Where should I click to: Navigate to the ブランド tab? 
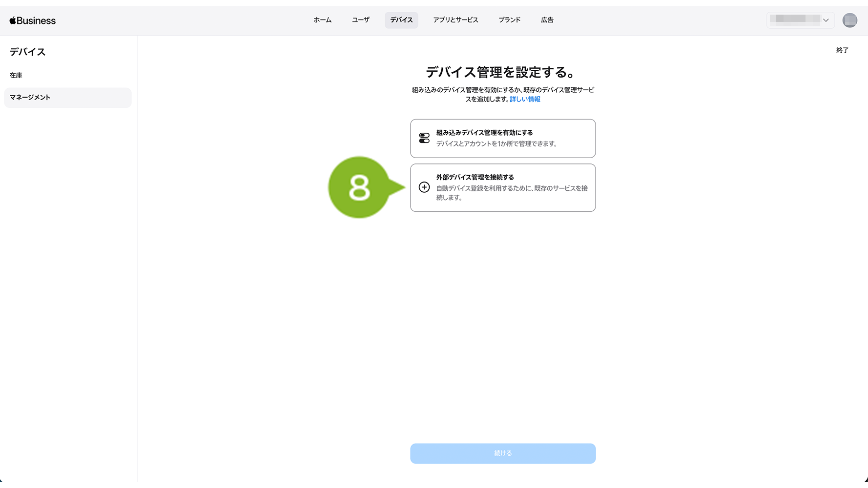(x=509, y=20)
